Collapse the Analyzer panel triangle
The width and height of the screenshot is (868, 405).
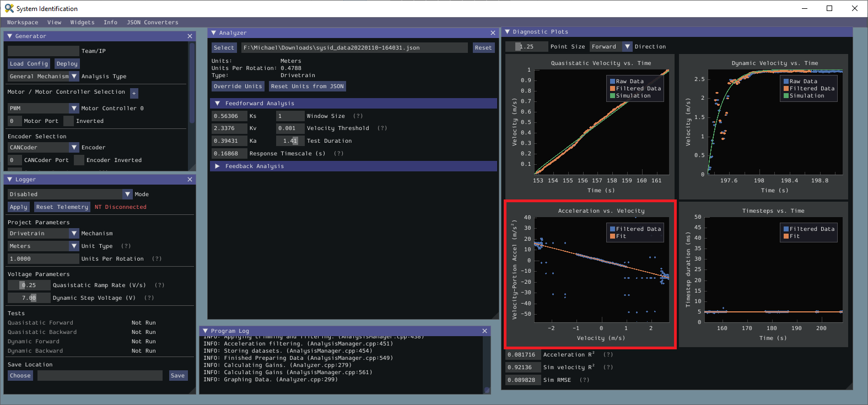pos(213,33)
